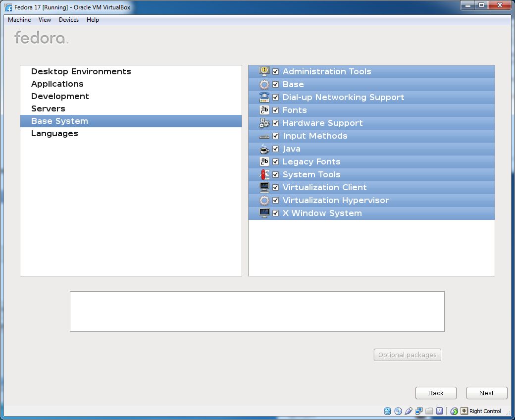The height and width of the screenshot is (420, 515).
Task: Select the Desktop Environments category
Action: 131,72
